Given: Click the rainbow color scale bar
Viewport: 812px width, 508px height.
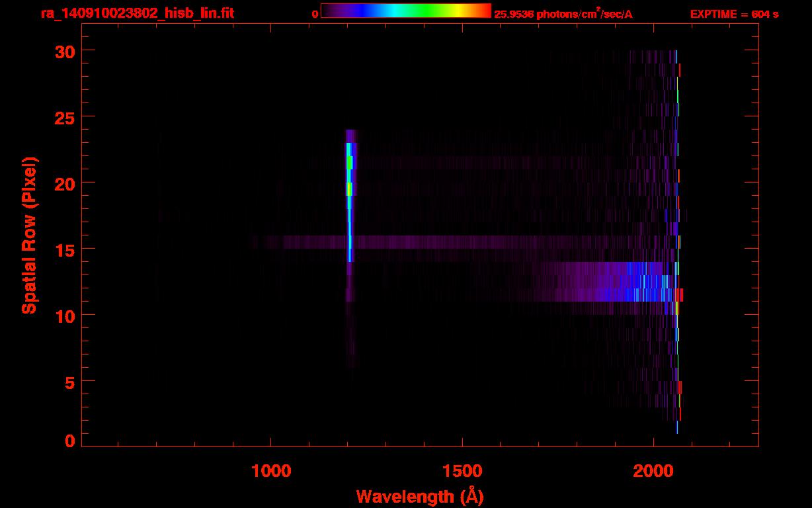Looking at the screenshot, I should pos(406,11).
